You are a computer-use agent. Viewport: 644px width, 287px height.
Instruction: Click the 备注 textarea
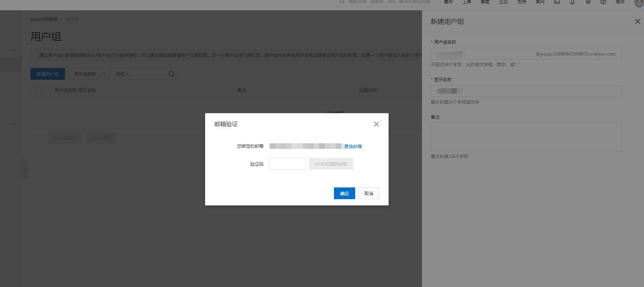tap(526, 137)
